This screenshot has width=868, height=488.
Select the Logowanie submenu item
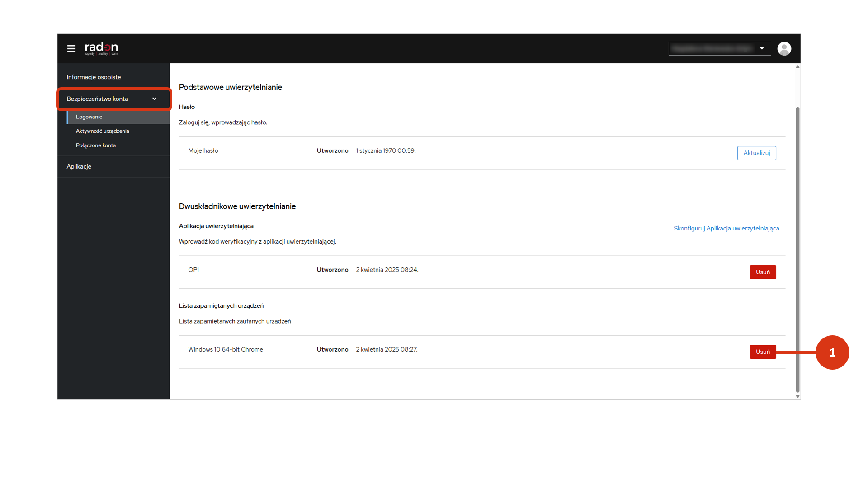pos(118,117)
